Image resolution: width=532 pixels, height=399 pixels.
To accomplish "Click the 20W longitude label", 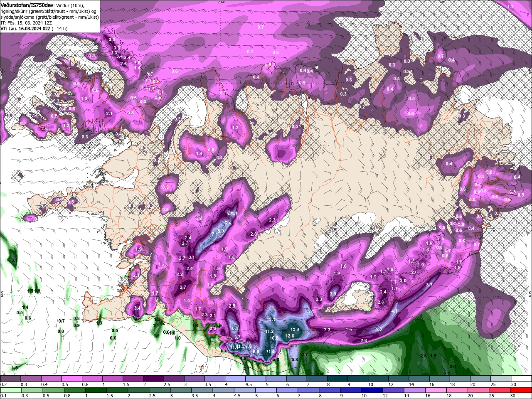I will click(221, 2).
